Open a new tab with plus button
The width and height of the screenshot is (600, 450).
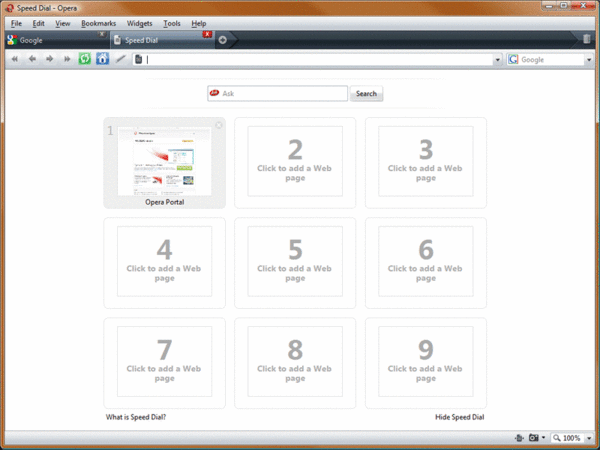[x=223, y=40]
